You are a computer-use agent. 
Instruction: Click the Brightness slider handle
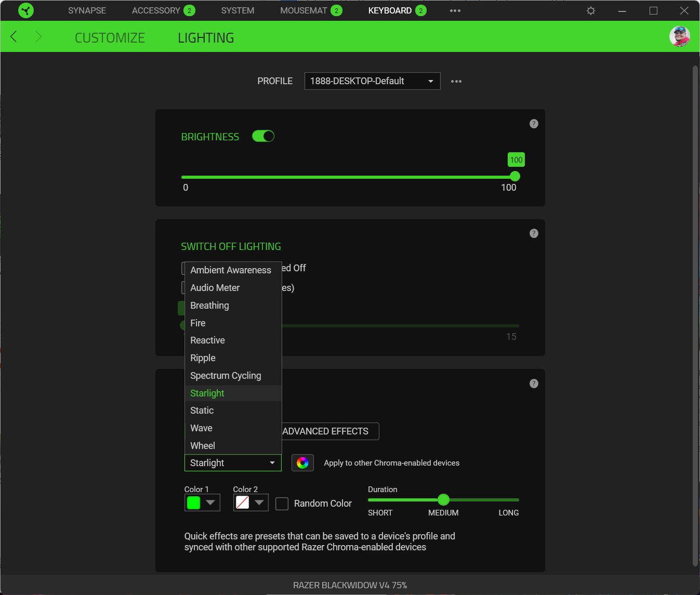515,177
